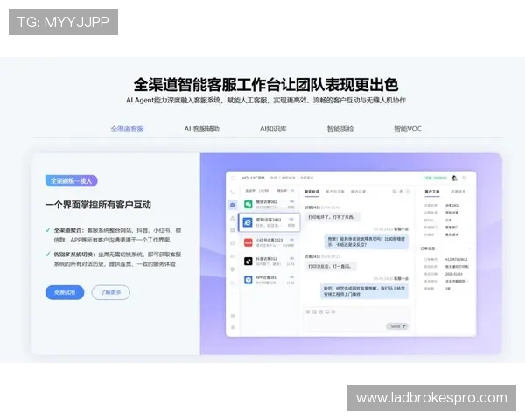
Task: Select the 官网访客2433 browser conversation icon
Action: point(248,222)
